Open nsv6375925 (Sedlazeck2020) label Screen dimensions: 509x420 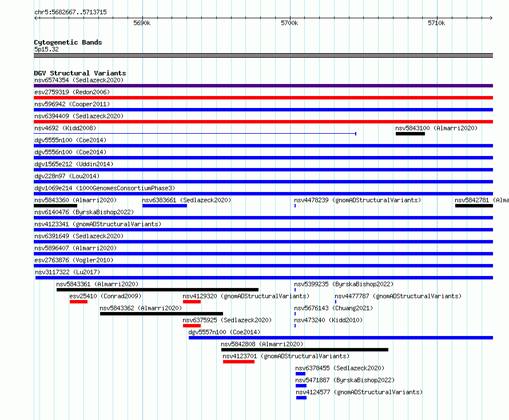pos(227,320)
